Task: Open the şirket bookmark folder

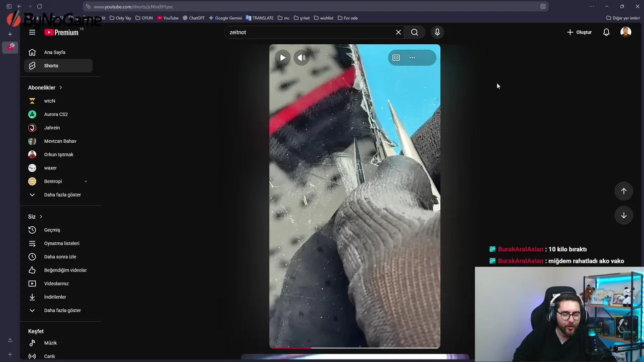Action: point(302,18)
